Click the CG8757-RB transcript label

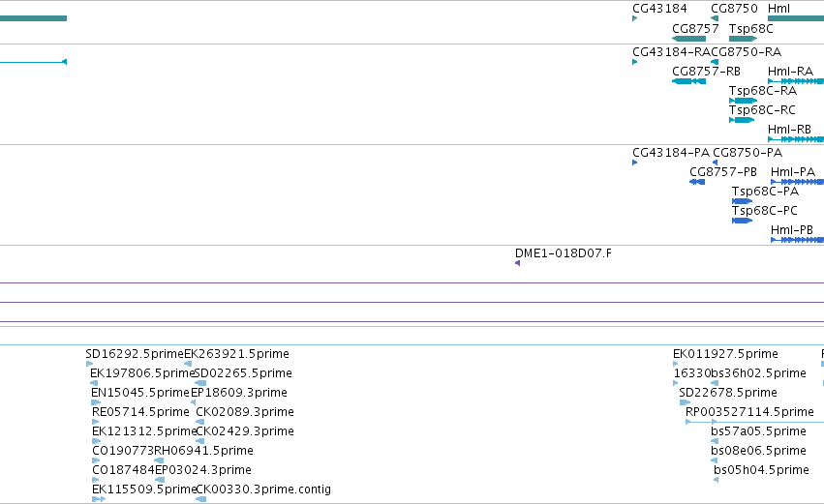tap(706, 72)
